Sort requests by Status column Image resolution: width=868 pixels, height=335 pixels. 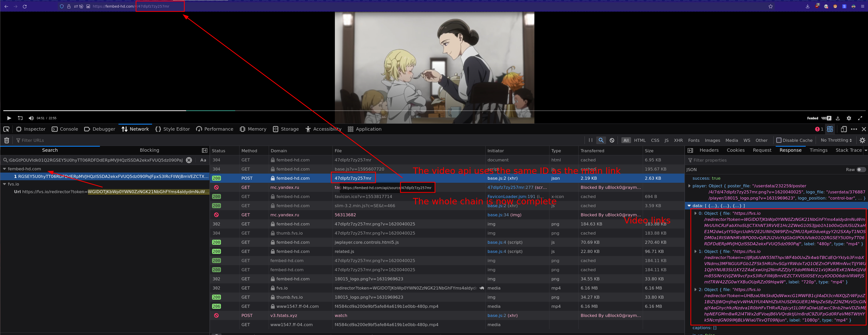tap(224, 151)
